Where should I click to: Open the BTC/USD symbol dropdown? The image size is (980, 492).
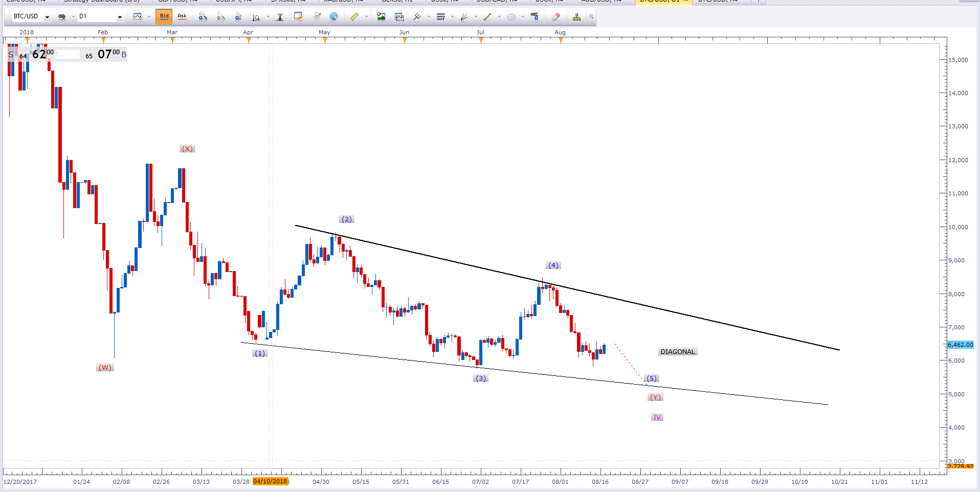pyautogui.click(x=47, y=17)
